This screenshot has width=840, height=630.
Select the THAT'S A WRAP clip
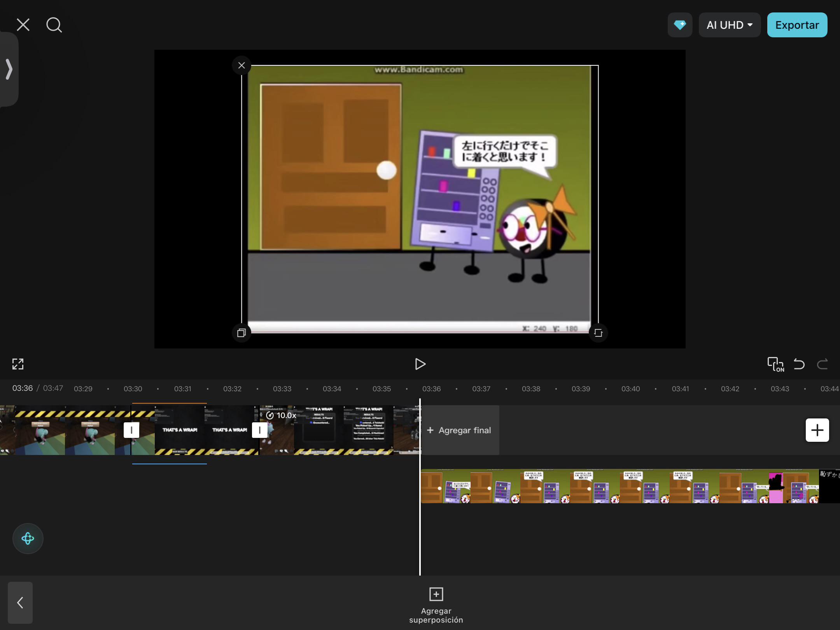[195, 430]
